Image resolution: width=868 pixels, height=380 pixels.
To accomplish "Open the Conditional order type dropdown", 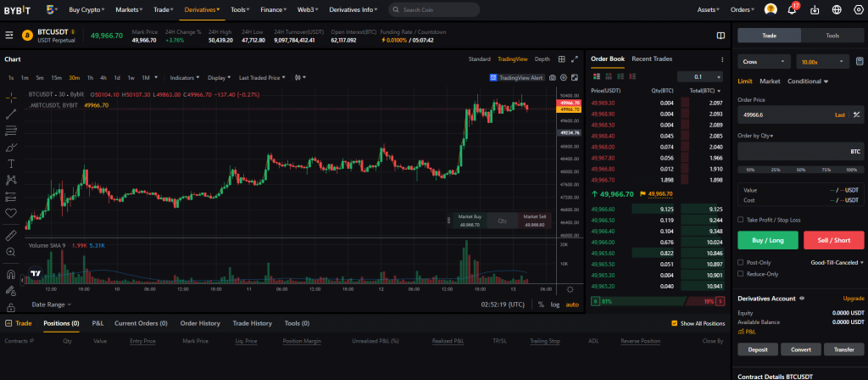I will click(808, 81).
